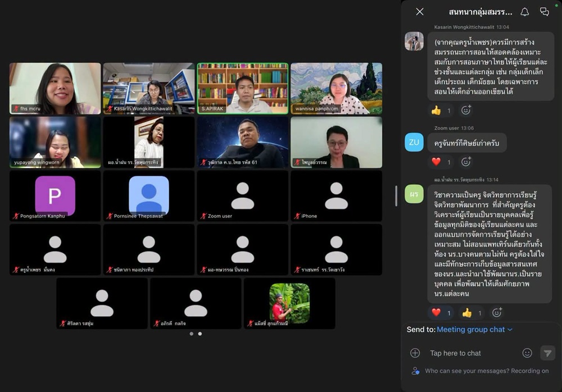Tap the อภิรดี กลกิจ participant tile
Image resolution: width=562 pixels, height=392 pixels.
pos(196,303)
